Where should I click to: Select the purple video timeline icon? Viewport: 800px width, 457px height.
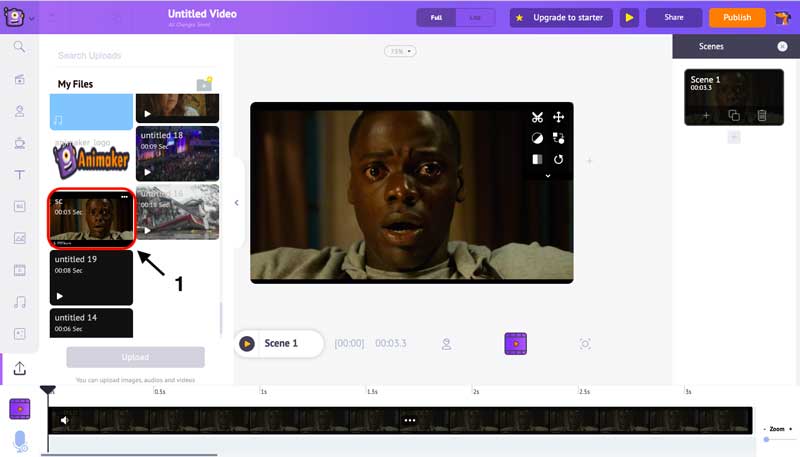516,344
